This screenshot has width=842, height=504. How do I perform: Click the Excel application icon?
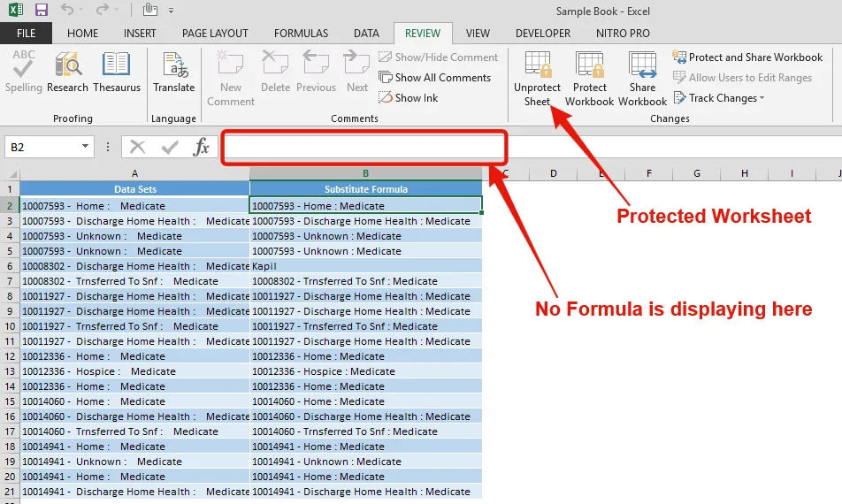point(16,10)
